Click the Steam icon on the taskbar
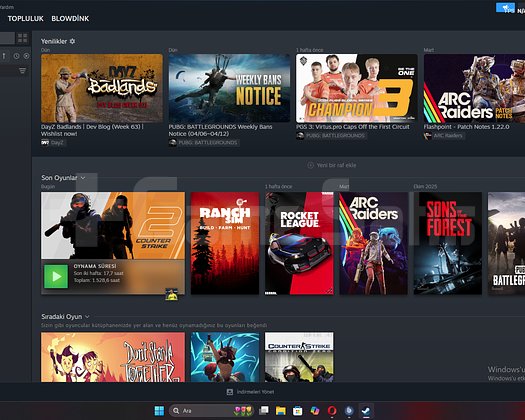Image resolution: width=525 pixels, height=420 pixels. point(366,411)
